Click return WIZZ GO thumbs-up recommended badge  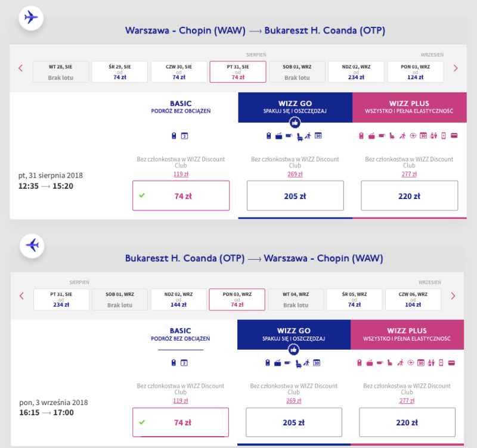[x=293, y=350]
